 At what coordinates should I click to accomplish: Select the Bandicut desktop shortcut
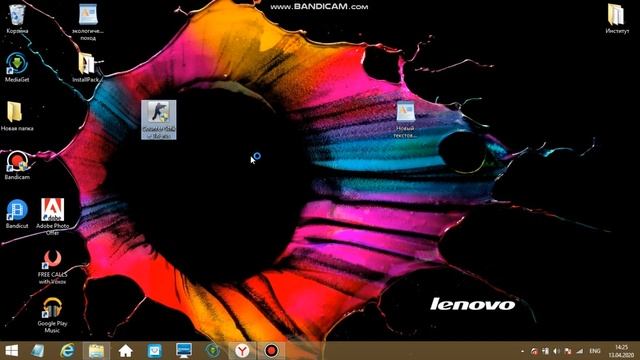[x=17, y=213]
